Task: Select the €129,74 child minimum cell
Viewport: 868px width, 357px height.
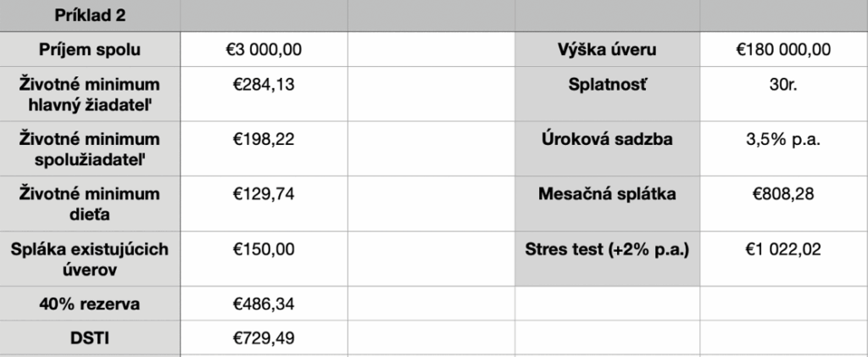Action: (264, 204)
